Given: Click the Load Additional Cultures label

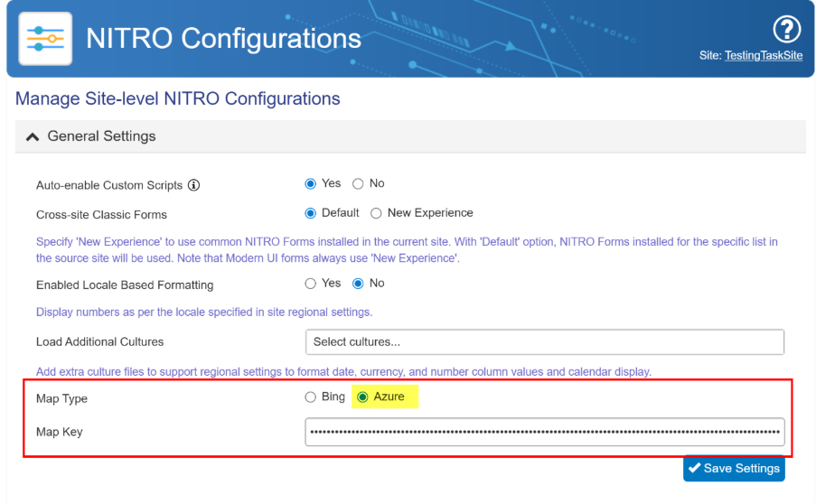Looking at the screenshot, I should pyautogui.click(x=99, y=342).
